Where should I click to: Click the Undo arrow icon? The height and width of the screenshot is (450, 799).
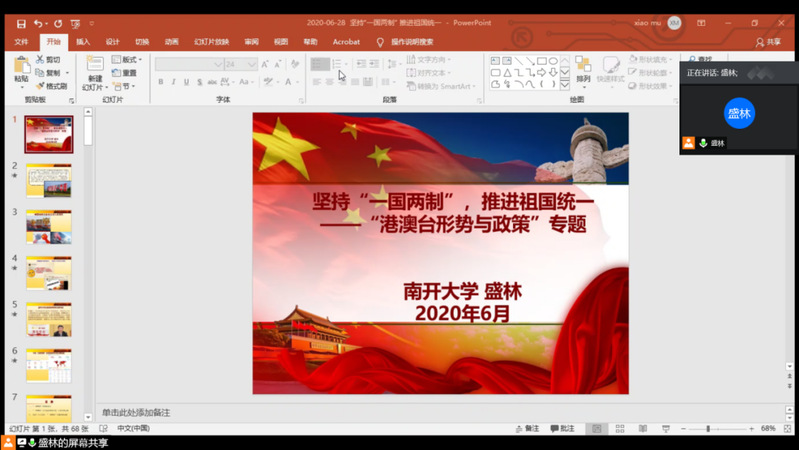click(x=38, y=23)
